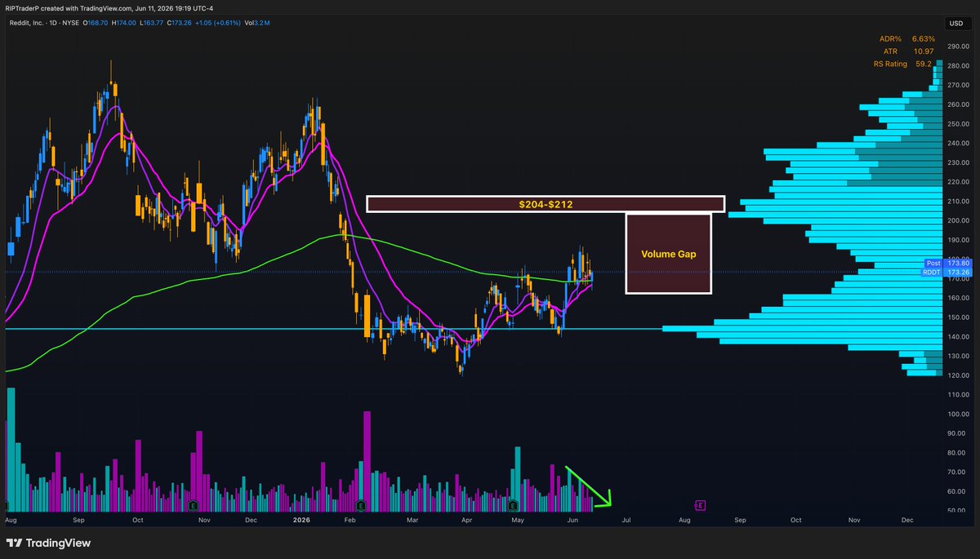The image size is (980, 559).
Task: Click the TradingView logo
Action: pyautogui.click(x=48, y=543)
